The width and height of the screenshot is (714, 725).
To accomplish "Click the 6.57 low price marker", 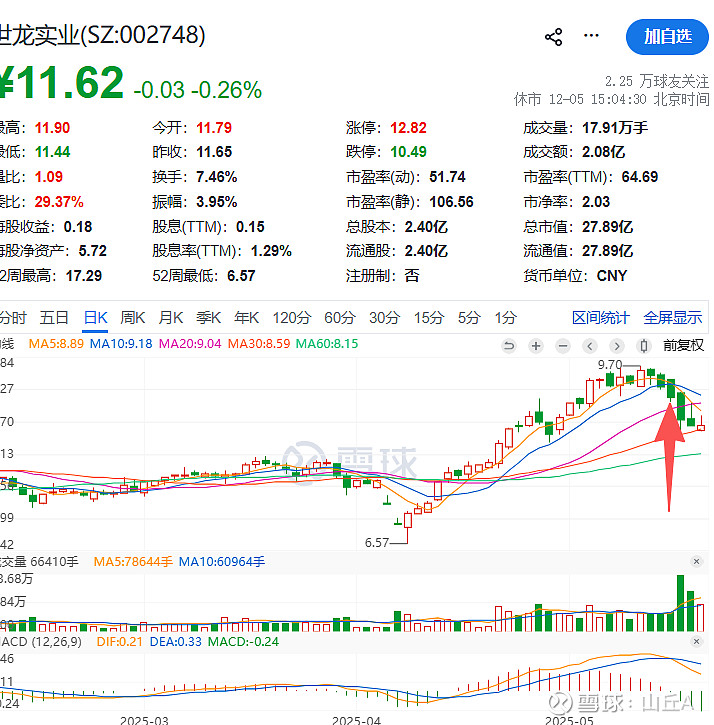I will pos(377,542).
